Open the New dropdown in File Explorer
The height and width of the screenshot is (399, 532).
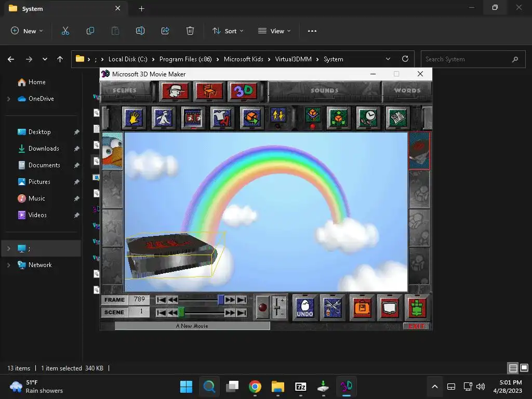[27, 31]
